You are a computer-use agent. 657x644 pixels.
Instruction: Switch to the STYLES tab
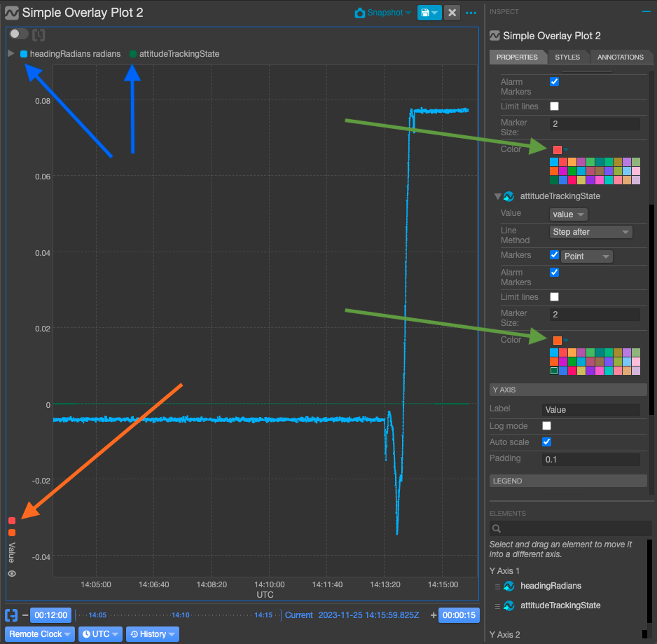[x=567, y=57]
